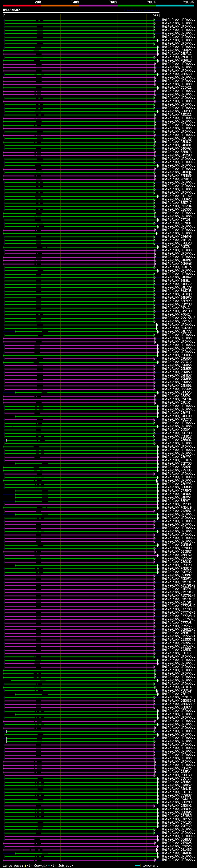Select the label UniRef100_B3KNJ3
Viewport: 197px width, 868px height.
pos(177,152)
